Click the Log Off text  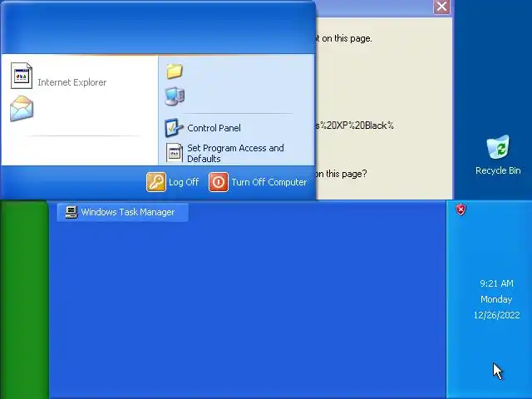[184, 182]
